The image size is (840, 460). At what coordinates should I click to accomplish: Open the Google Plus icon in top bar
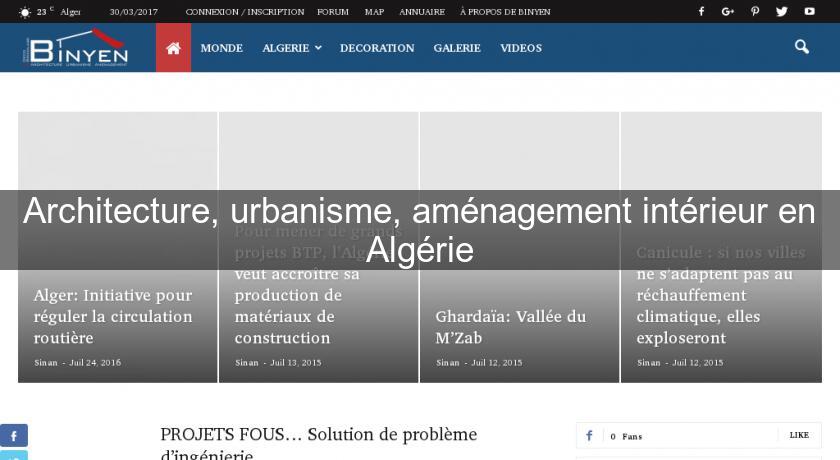coord(728,11)
